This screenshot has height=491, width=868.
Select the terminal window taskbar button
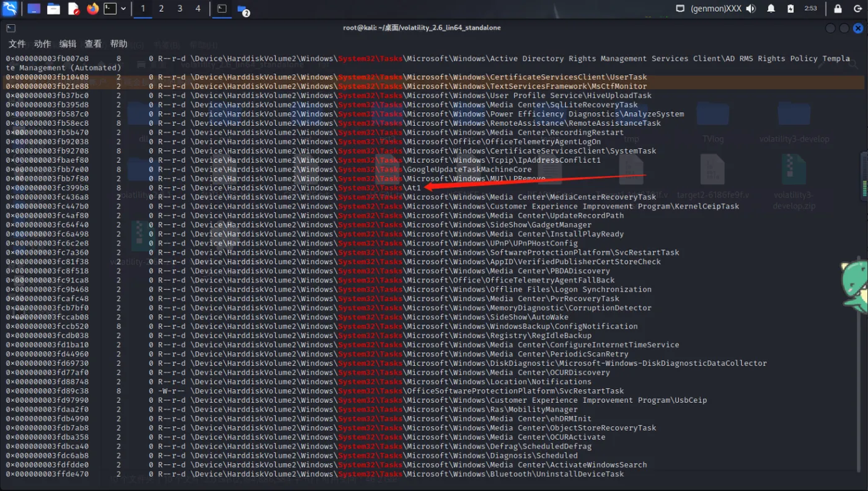(222, 9)
